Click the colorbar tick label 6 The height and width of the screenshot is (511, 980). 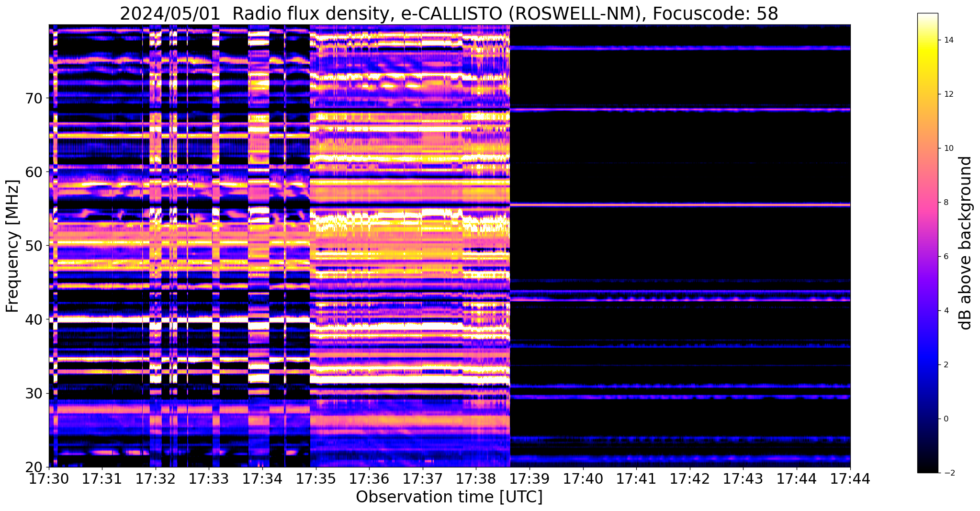click(945, 257)
